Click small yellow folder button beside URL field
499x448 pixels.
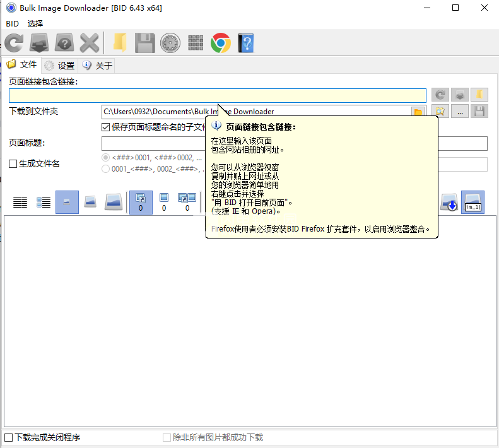pos(479,95)
